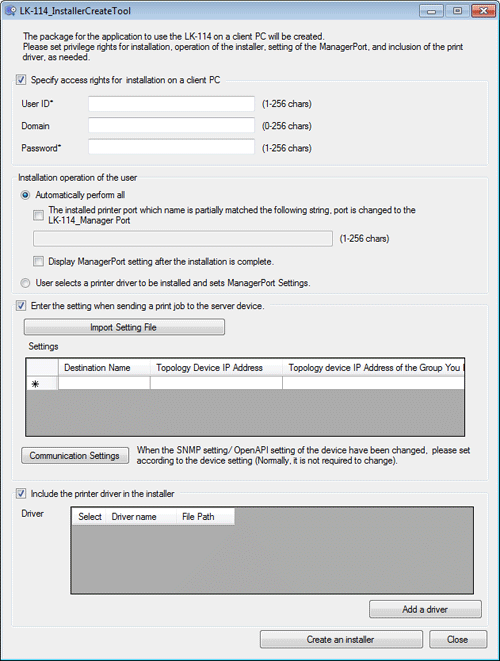The height and width of the screenshot is (661, 500).
Task: Click the Domain input field
Action: coord(171,126)
